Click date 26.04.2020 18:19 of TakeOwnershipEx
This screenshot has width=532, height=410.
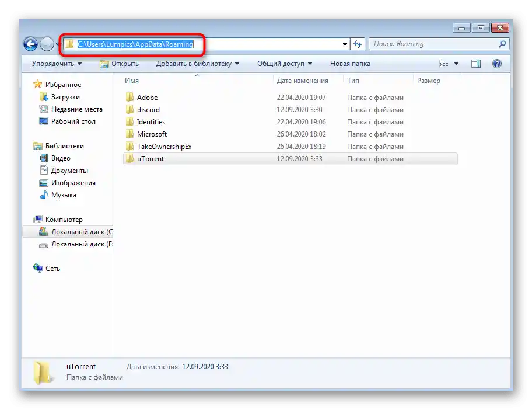click(301, 147)
